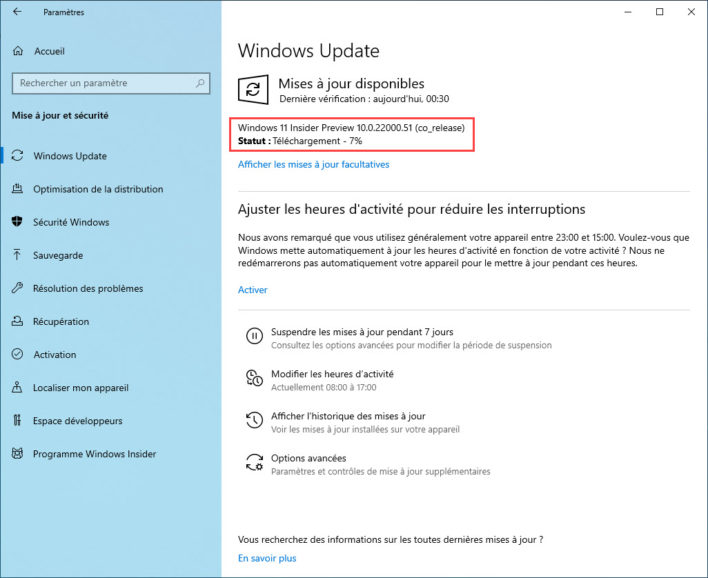Click the large update refresh status icon
Screen dimensions: 708x578
[x=253, y=90]
